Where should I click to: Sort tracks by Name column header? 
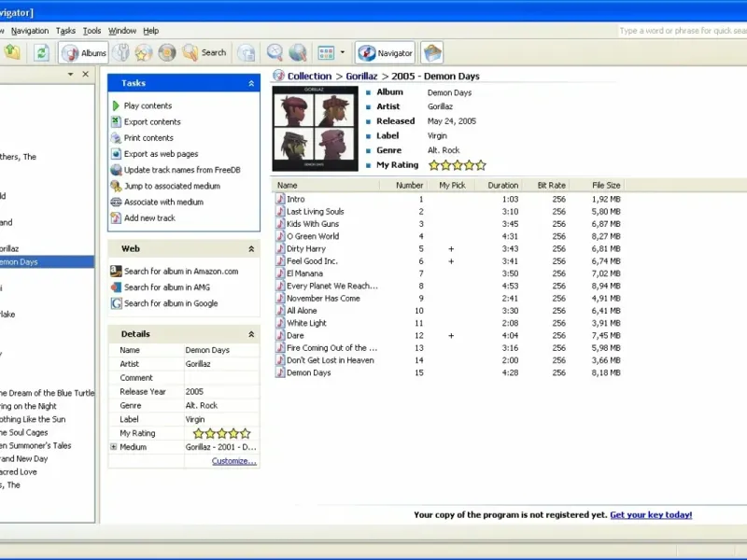click(326, 185)
